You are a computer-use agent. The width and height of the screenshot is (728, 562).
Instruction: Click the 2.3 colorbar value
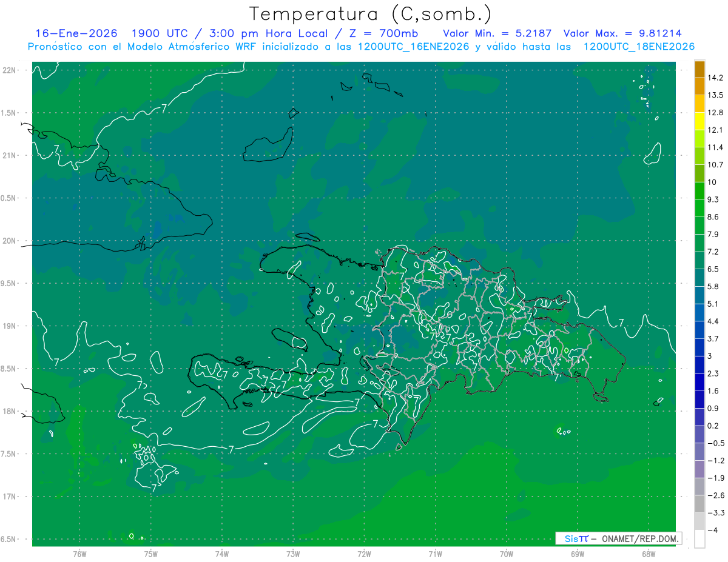point(713,373)
